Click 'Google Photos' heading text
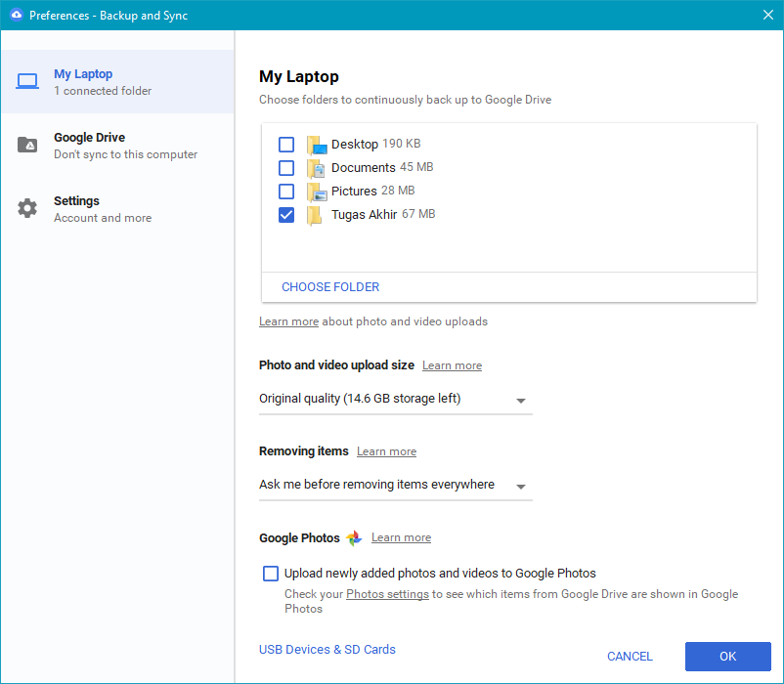784x684 pixels. 299,538
